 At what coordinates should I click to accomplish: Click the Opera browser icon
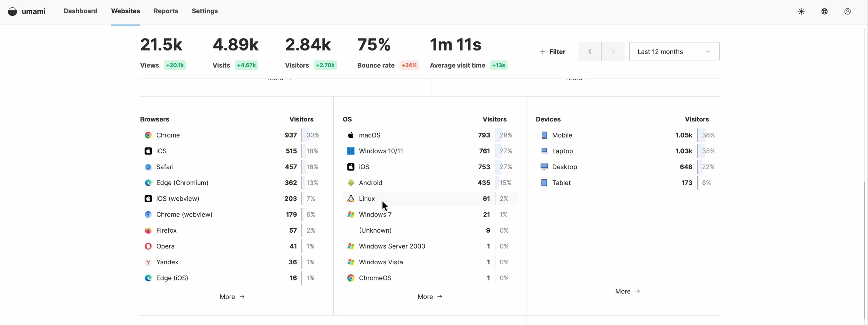click(148, 246)
